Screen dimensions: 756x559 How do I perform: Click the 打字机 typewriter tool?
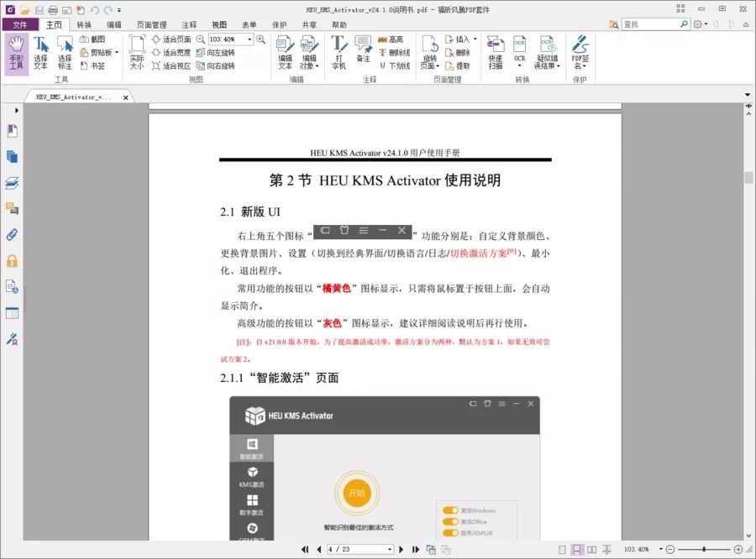click(x=339, y=53)
